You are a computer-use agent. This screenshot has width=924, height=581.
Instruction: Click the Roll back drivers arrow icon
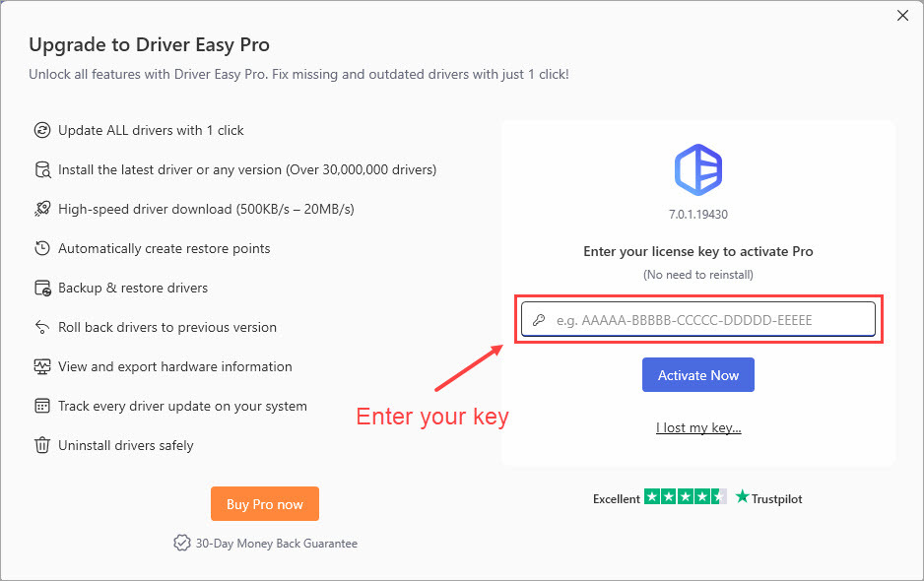tap(41, 327)
